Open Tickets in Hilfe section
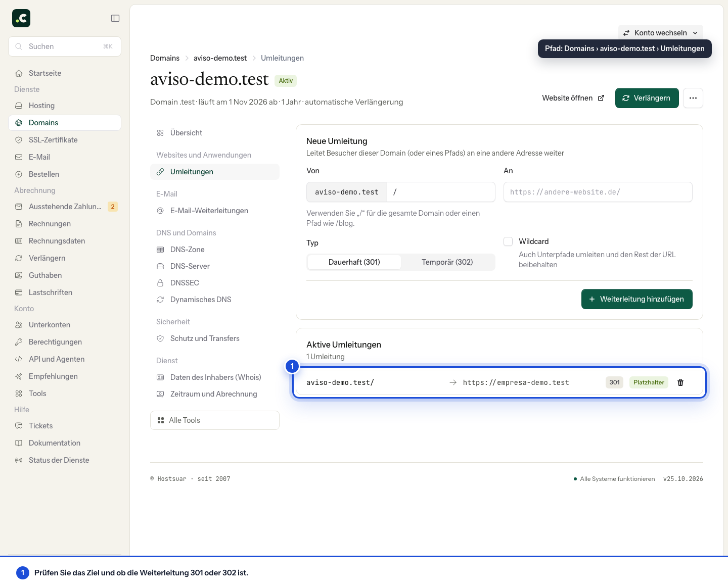Viewport: 728px width, 588px height. click(x=65, y=426)
